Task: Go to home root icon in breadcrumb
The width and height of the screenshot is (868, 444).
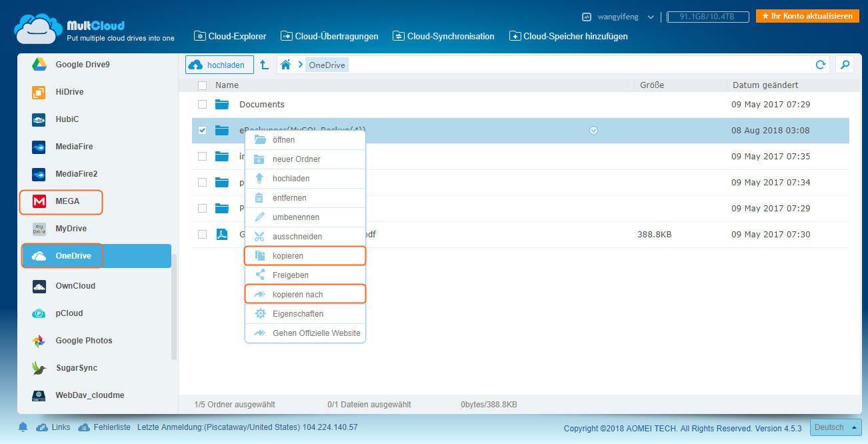Action: tap(285, 65)
